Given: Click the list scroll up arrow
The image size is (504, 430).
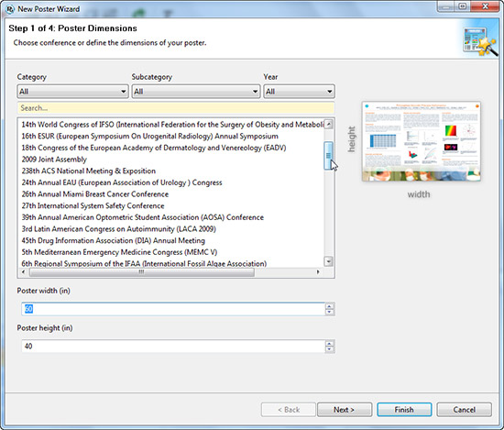Looking at the screenshot, I should (x=328, y=124).
